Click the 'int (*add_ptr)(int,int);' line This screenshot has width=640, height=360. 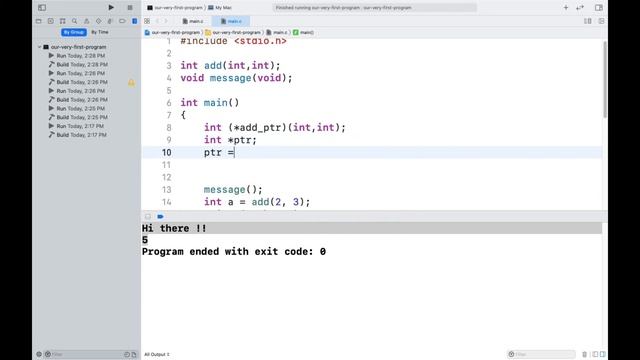[x=275, y=128]
